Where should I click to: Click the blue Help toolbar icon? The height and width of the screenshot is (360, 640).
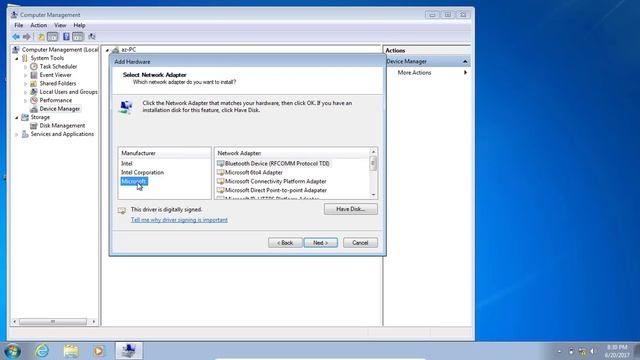pyautogui.click(x=66, y=37)
